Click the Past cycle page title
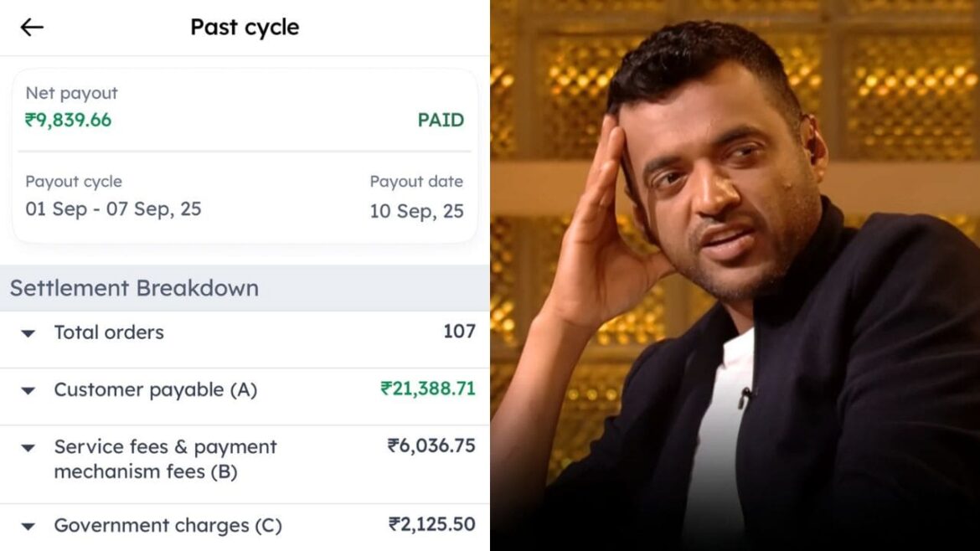980x551 pixels. tap(245, 28)
